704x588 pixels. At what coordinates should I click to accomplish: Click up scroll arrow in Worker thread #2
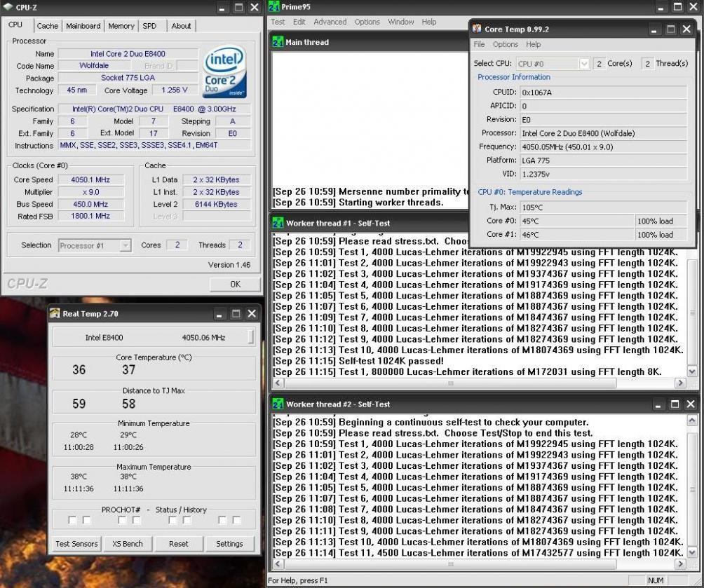(x=692, y=420)
